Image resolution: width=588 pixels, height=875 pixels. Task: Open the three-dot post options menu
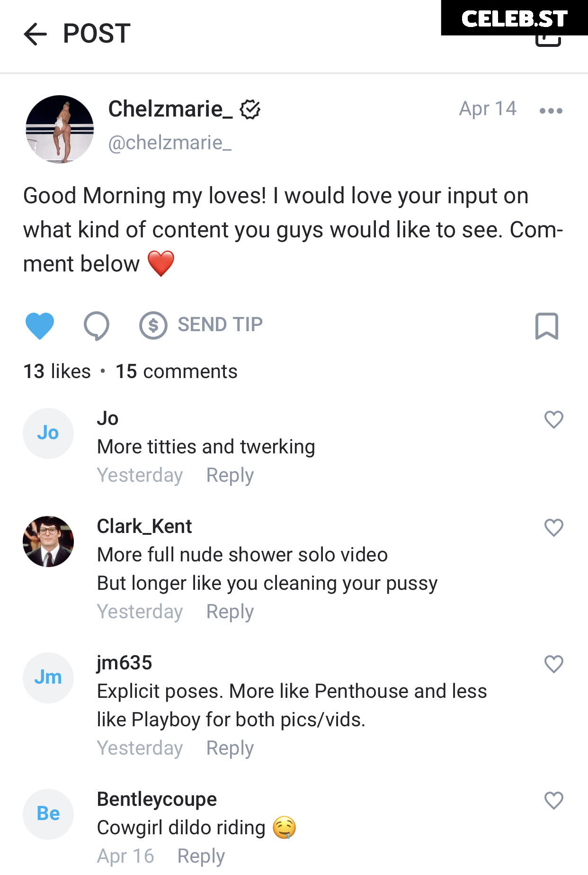551,111
